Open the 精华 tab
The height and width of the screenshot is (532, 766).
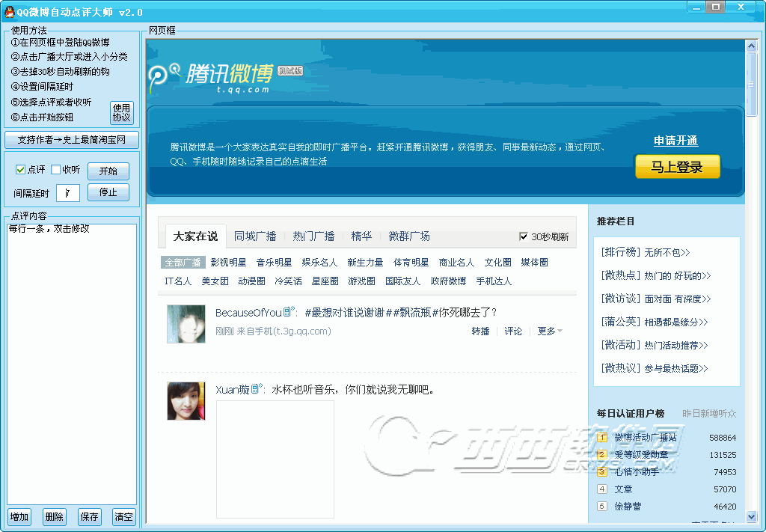[x=361, y=236]
